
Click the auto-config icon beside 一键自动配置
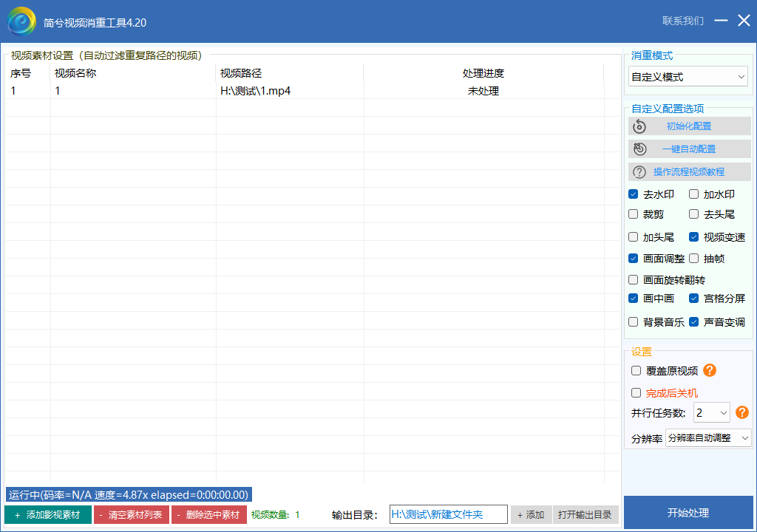639,149
